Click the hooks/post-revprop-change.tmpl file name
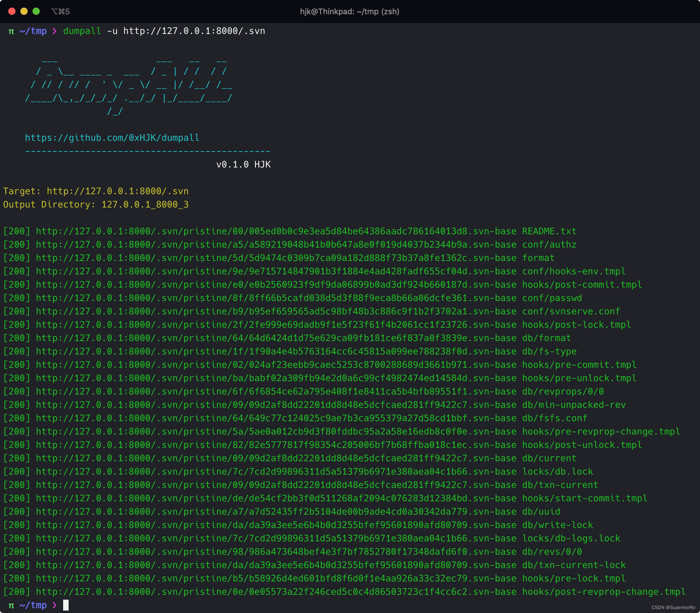 click(603, 592)
